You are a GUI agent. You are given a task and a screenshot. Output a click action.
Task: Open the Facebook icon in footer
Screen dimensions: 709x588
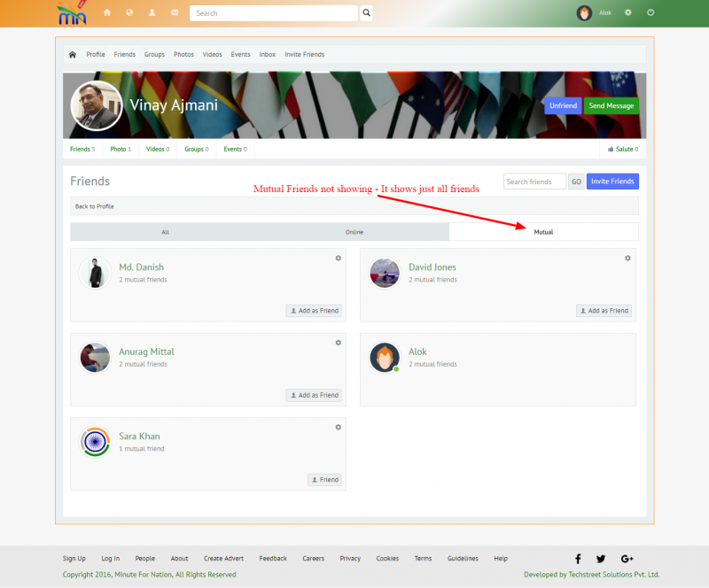tap(578, 559)
